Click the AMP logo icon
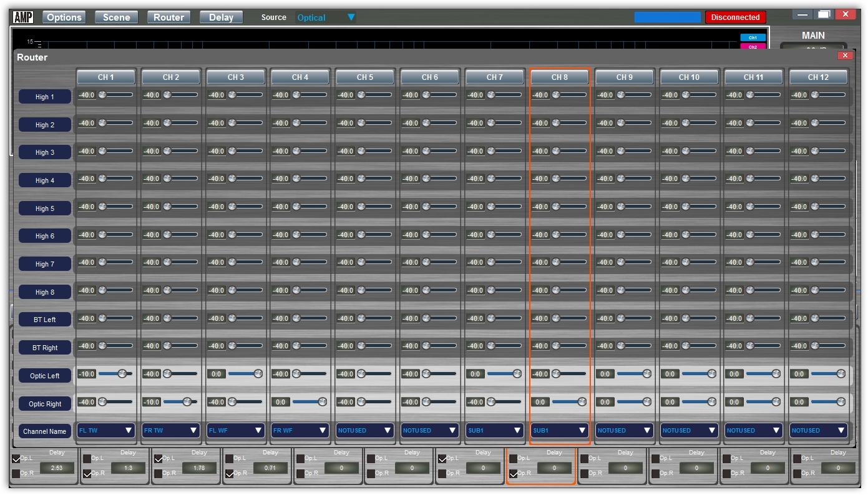This screenshot has height=495, width=868. pyautogui.click(x=23, y=17)
